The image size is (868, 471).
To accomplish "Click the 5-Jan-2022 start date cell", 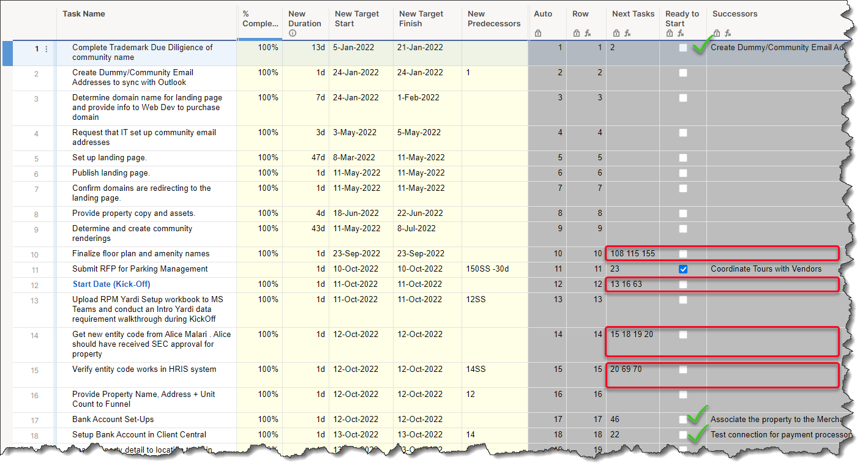I will 361,53.
